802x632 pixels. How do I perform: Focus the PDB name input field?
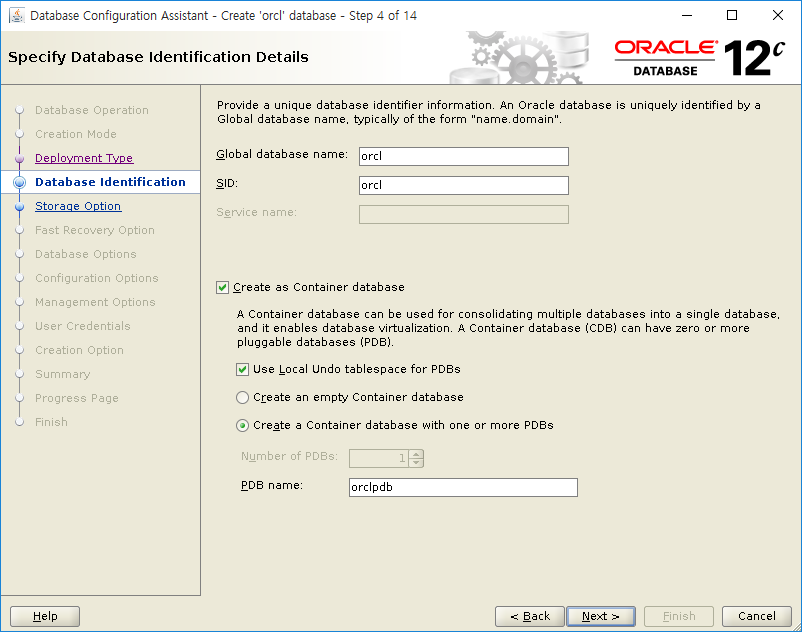[x=463, y=487]
